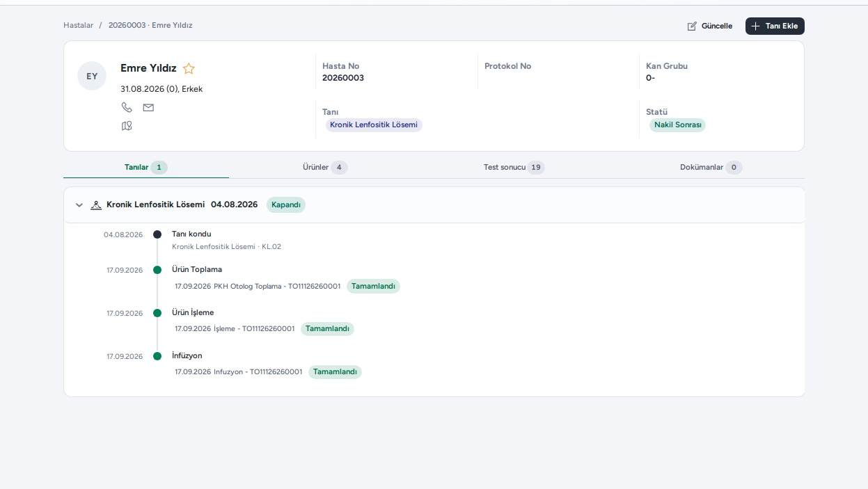Open the map address icon
The height and width of the screenshot is (489, 868).
[127, 126]
